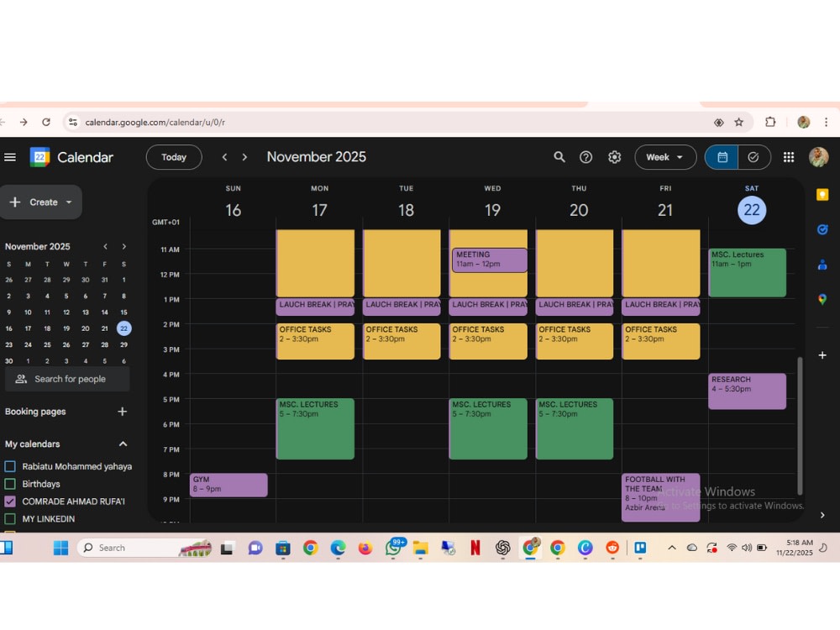Screen dimensions: 840x630
Task: Open browser extensions puzzle icon
Action: click(770, 122)
